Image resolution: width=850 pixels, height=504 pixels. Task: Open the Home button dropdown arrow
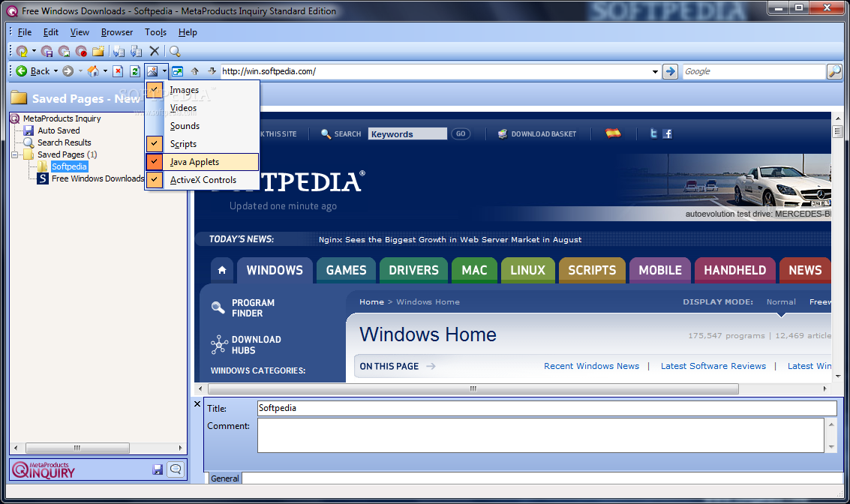[x=105, y=71]
